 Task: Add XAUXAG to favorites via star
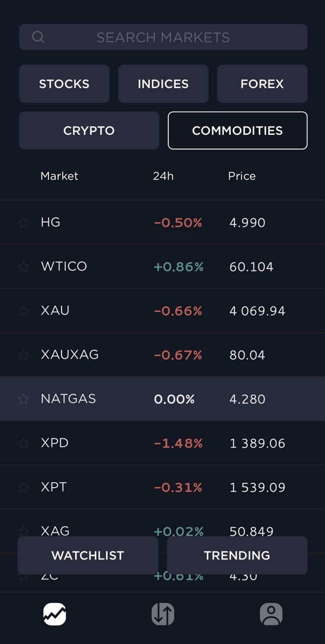tap(24, 355)
